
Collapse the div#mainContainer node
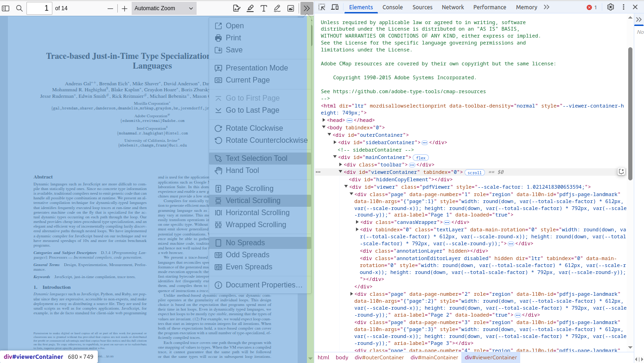click(x=335, y=157)
